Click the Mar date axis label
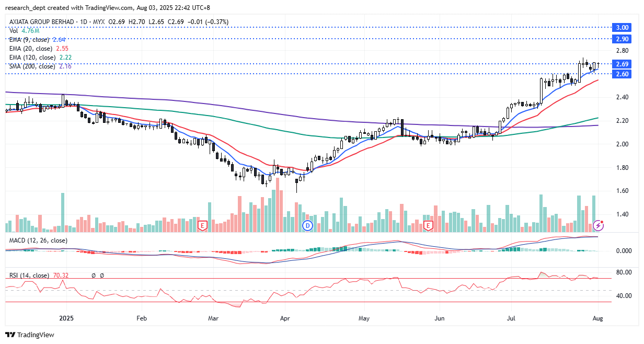The width and height of the screenshot is (644, 344). click(212, 318)
